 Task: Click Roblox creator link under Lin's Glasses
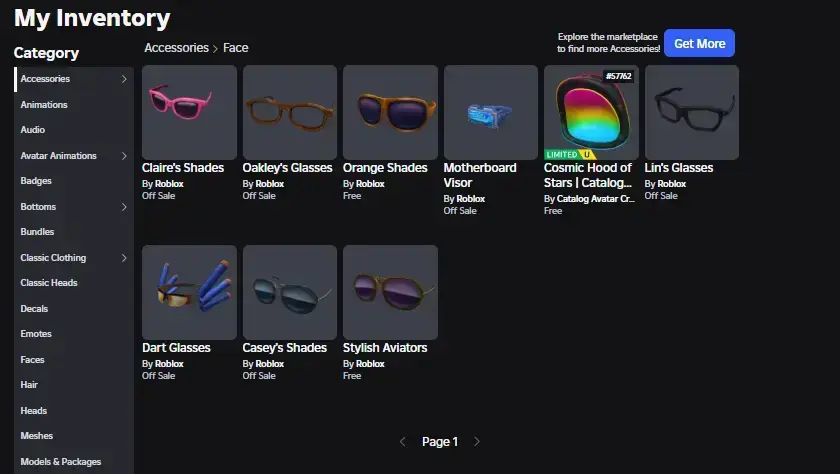tap(672, 184)
